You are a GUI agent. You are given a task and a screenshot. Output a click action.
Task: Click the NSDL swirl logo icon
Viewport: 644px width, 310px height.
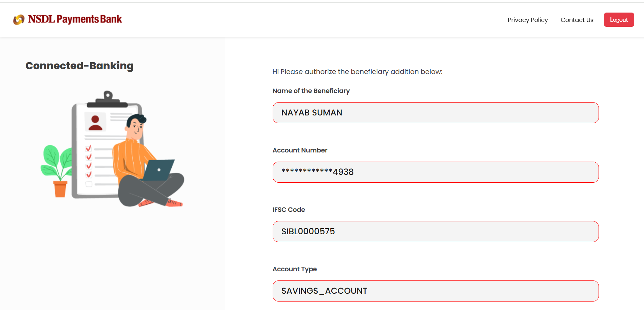19,20
